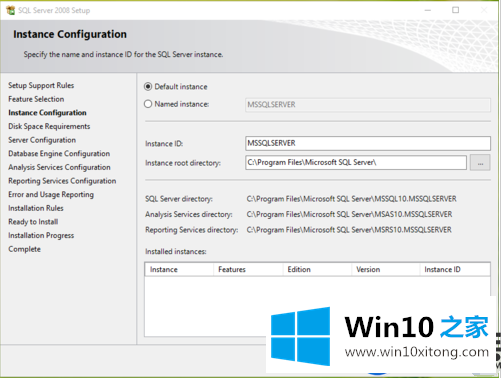Select Instance Configuration in the sidebar
The width and height of the screenshot is (501, 378).
(x=47, y=113)
